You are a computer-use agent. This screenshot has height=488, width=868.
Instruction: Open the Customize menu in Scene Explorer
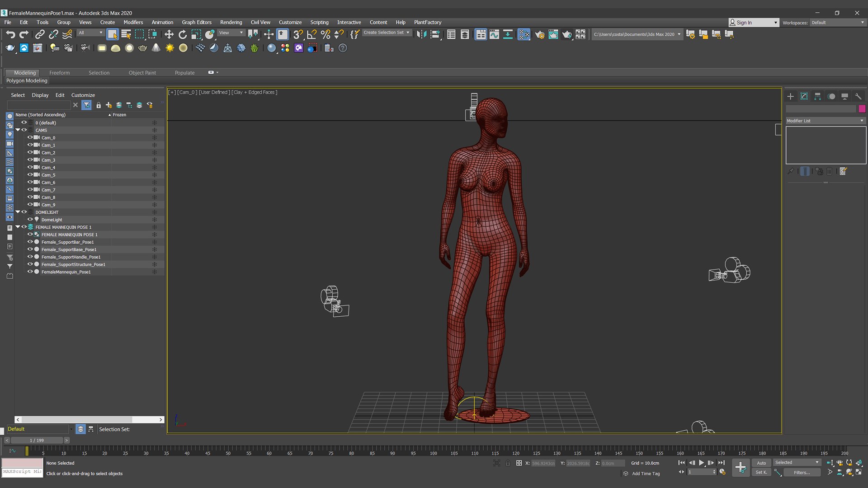point(83,95)
